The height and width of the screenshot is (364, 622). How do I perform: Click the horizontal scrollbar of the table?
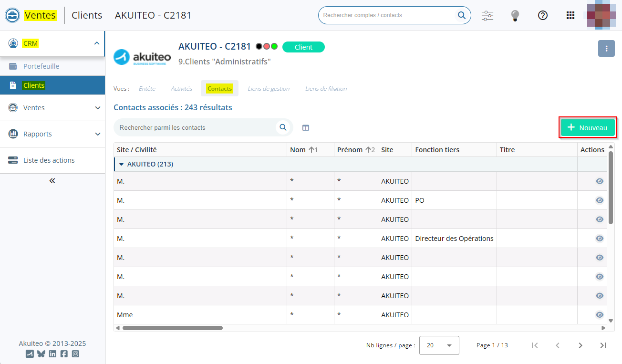(172, 328)
